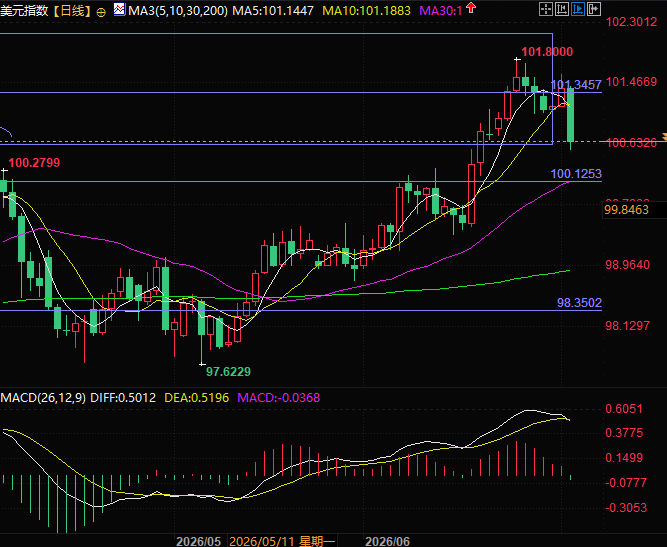Open MA3(5,10,30,200) indicator parameters
The width and height of the screenshot is (667, 547).
[178, 10]
